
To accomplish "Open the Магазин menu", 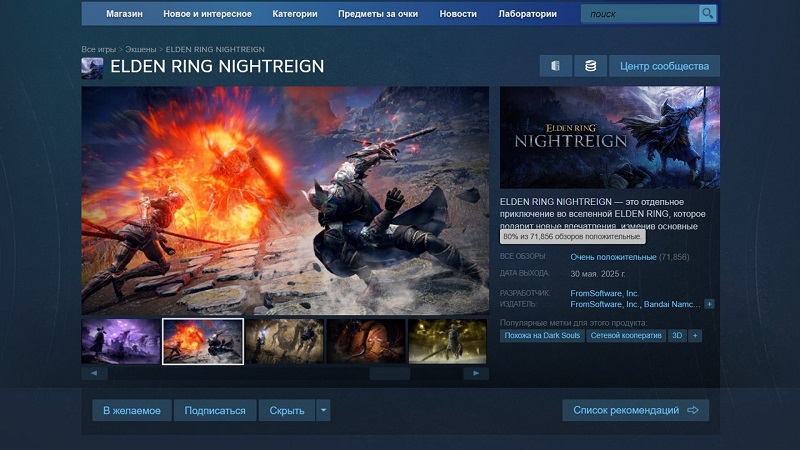I will click(124, 14).
